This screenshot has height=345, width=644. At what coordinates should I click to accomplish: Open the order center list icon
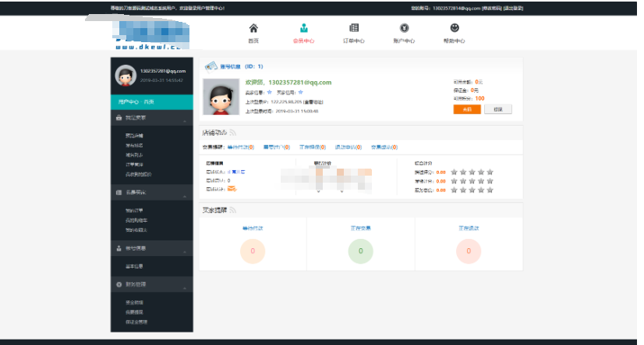pyautogui.click(x=354, y=27)
